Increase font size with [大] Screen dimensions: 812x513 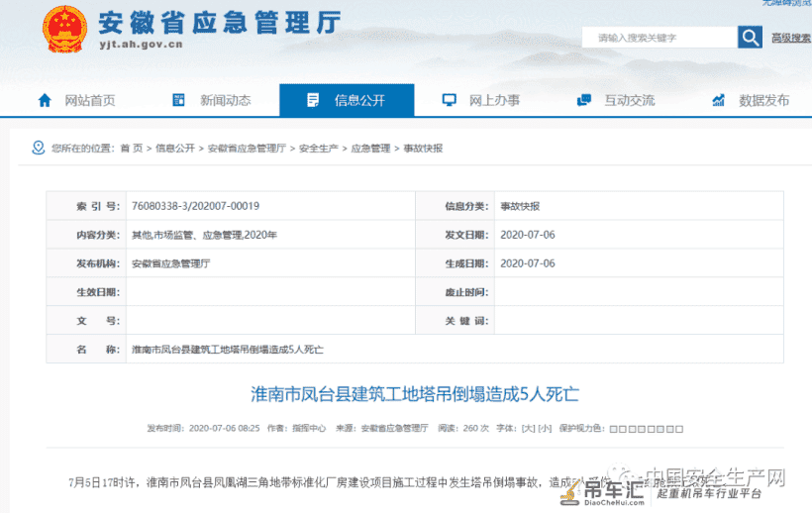[x=528, y=429]
